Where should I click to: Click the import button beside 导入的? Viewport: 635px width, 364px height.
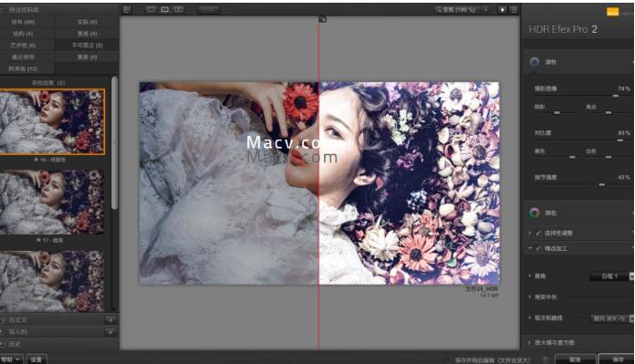110,331
